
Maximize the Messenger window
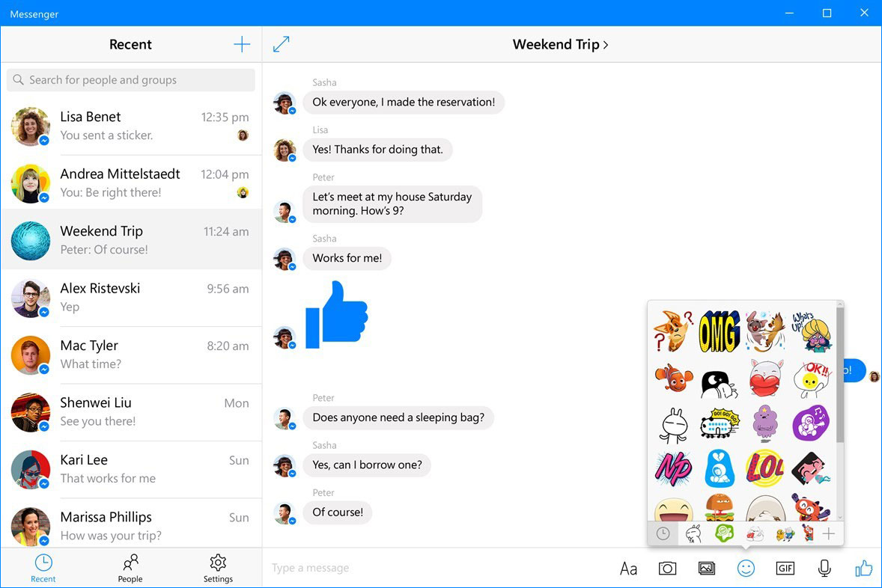pos(827,13)
